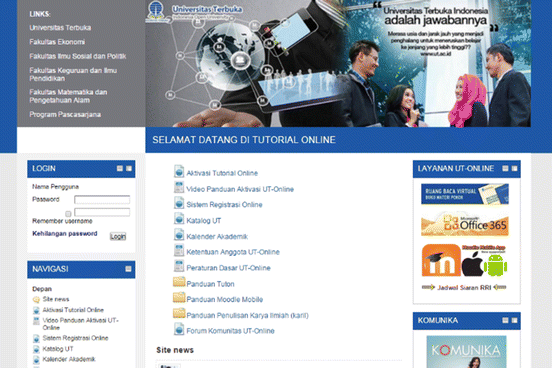Dock the Komunika block using its right icon
This screenshot has width=552, height=368.
coord(514,320)
